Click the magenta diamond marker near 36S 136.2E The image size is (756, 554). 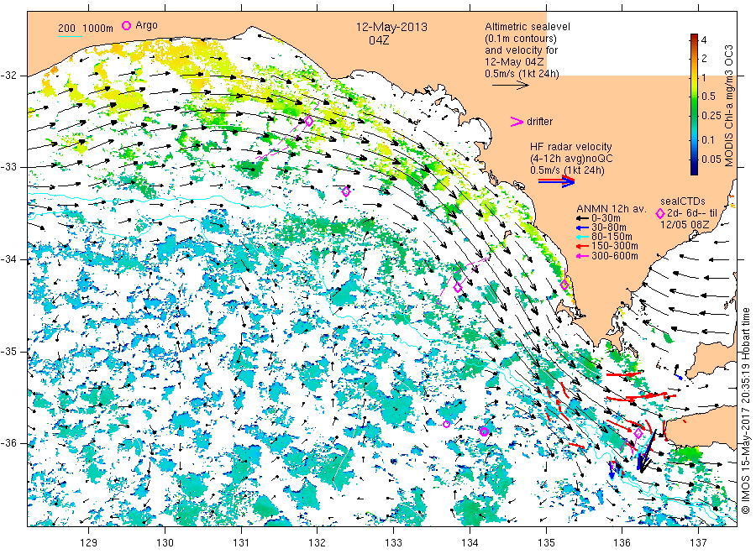(x=638, y=433)
